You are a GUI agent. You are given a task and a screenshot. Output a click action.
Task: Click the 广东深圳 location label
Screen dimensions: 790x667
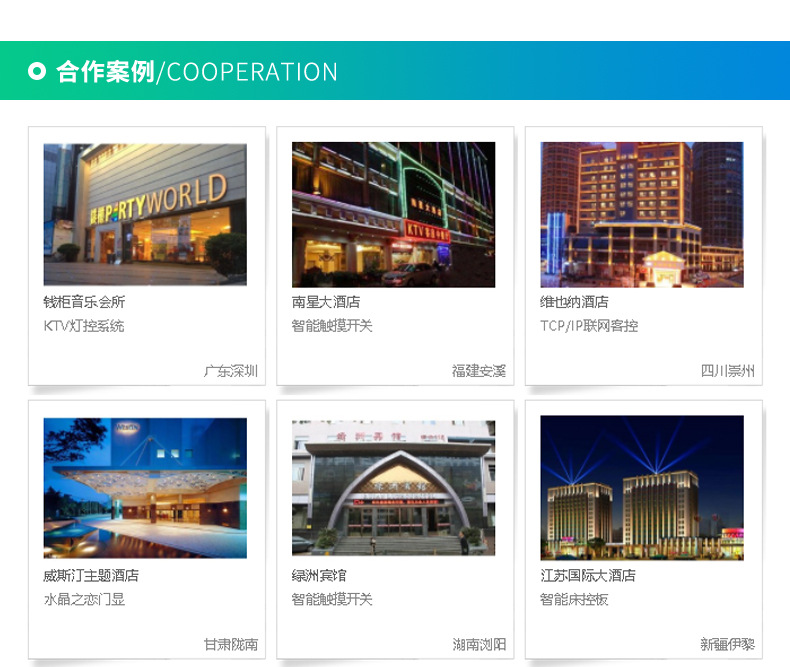pyautogui.click(x=231, y=371)
